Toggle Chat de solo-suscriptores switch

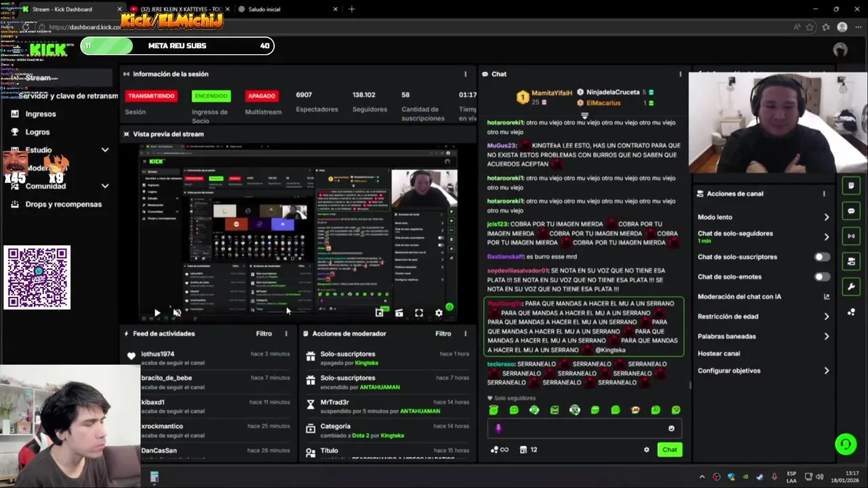821,257
